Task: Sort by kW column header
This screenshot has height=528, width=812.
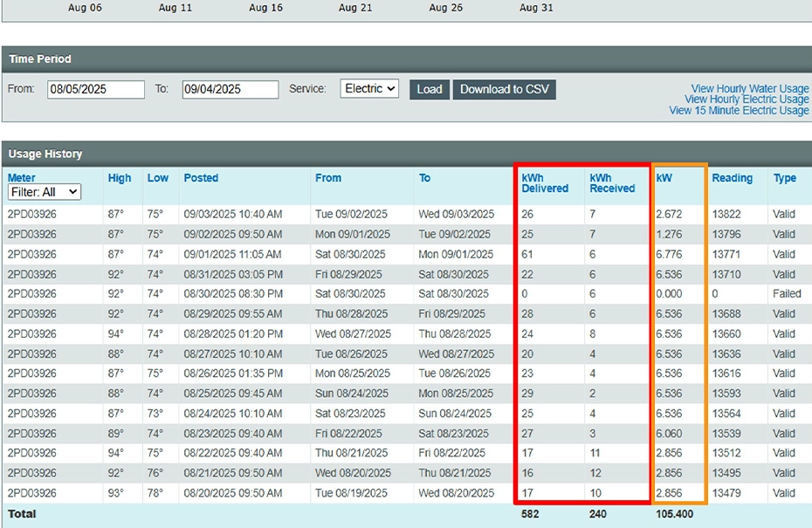Action: click(664, 178)
